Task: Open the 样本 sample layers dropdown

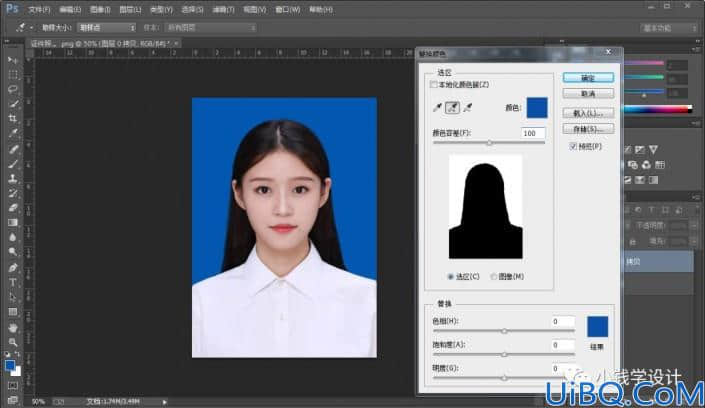Action: pyautogui.click(x=210, y=28)
